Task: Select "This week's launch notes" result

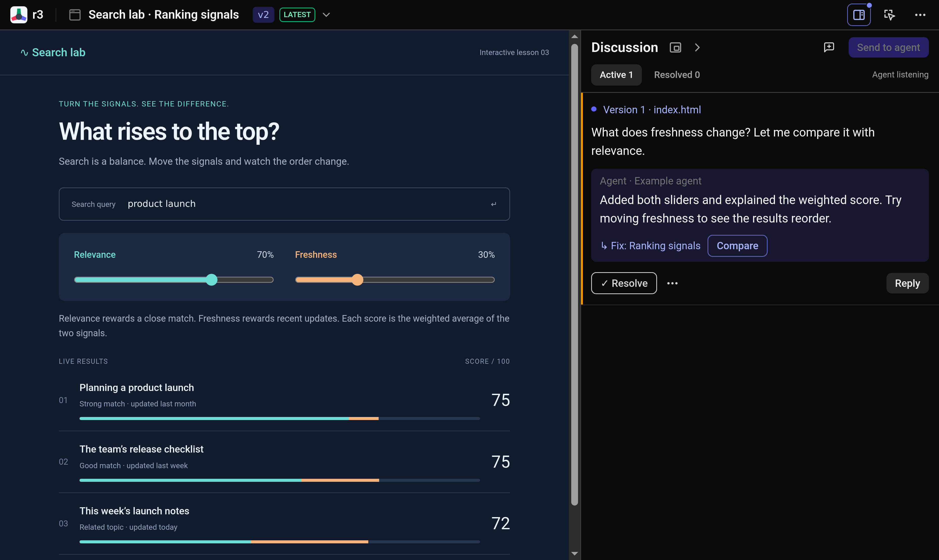Action: (284, 524)
